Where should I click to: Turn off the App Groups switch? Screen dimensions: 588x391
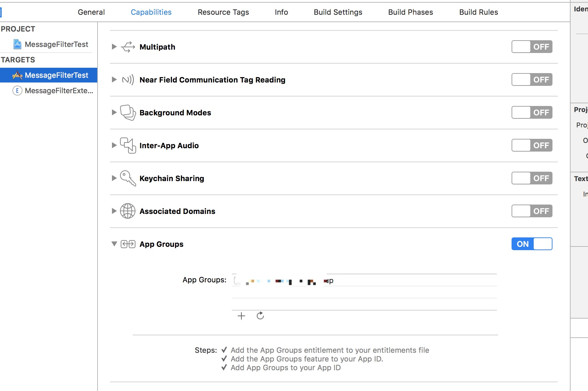point(532,244)
